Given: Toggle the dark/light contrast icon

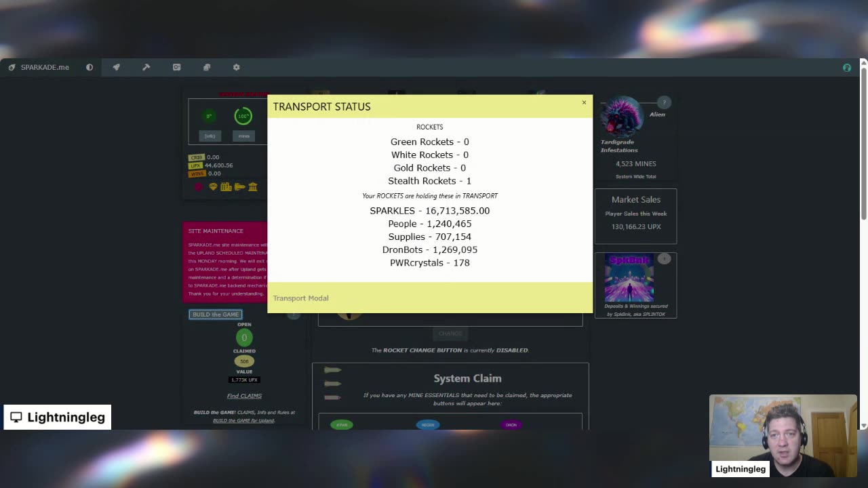Looking at the screenshot, I should 90,67.
